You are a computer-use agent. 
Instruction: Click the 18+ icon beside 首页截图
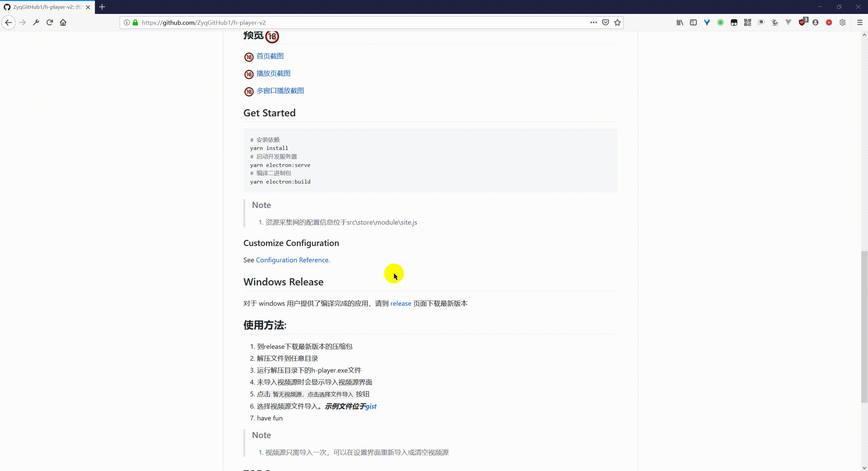point(249,57)
